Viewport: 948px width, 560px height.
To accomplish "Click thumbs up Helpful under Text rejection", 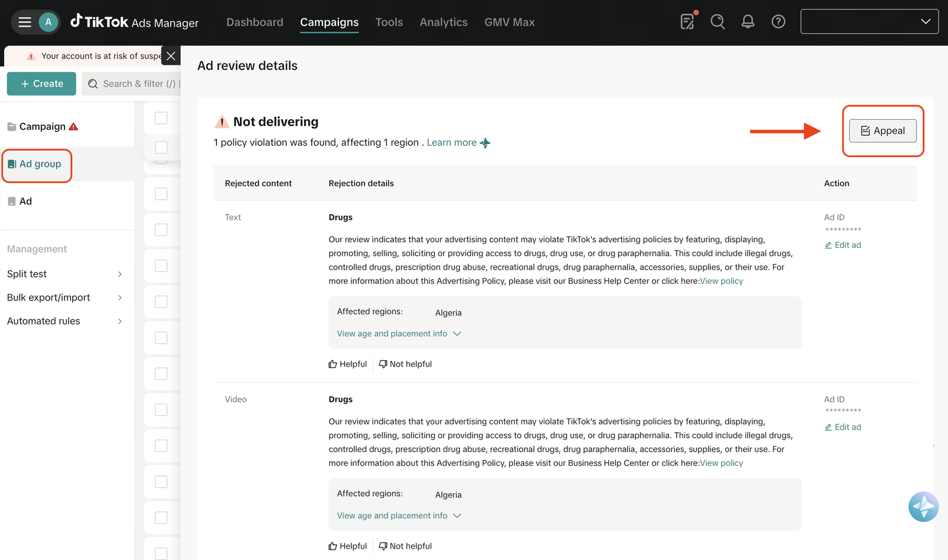I will 348,364.
